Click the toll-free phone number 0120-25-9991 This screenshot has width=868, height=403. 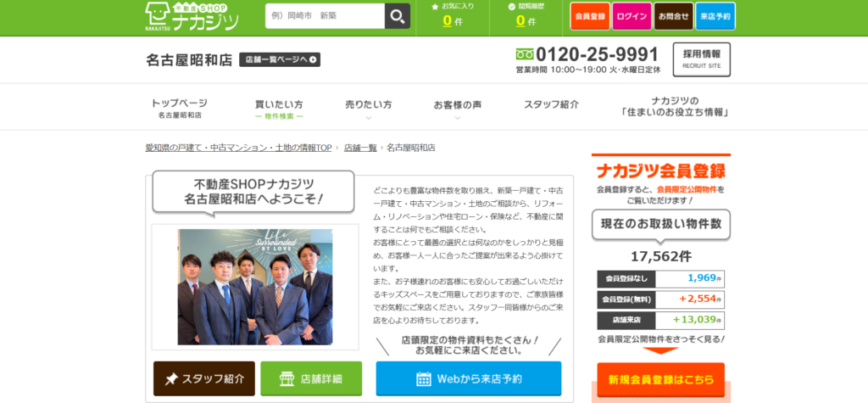click(x=598, y=53)
